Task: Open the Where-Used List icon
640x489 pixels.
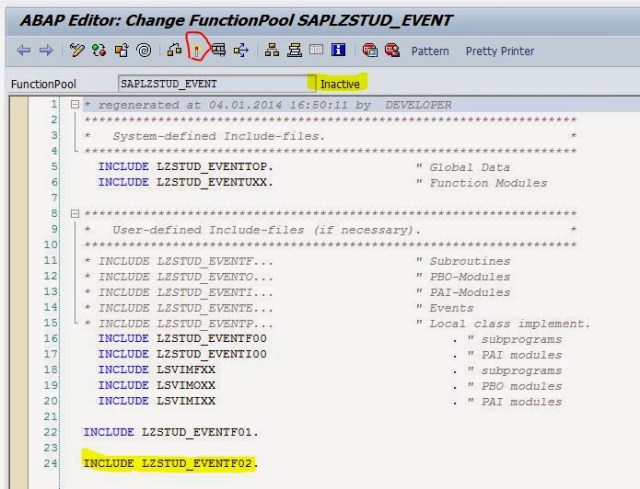Action: pyautogui.click(x=241, y=50)
